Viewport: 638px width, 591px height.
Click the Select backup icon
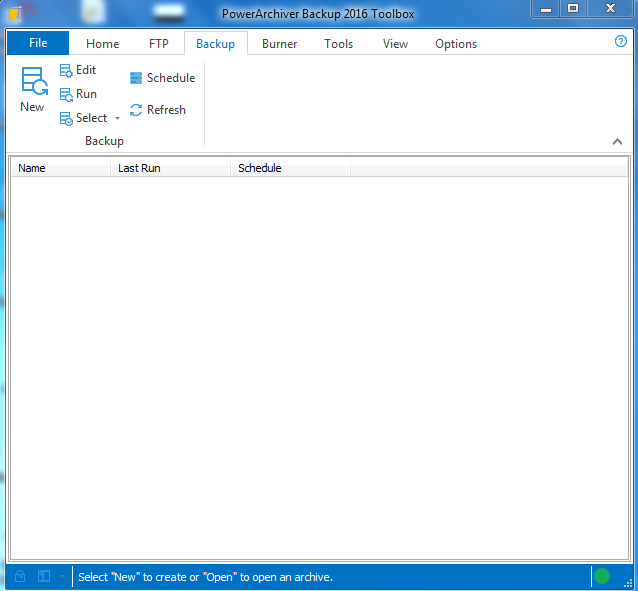coord(66,118)
